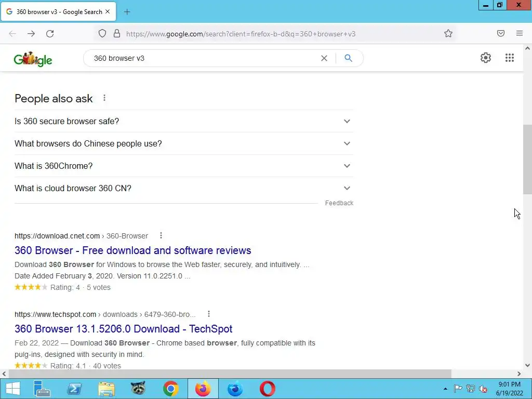Launch Google Chrome from taskbar
The height and width of the screenshot is (399, 532).
click(x=170, y=389)
